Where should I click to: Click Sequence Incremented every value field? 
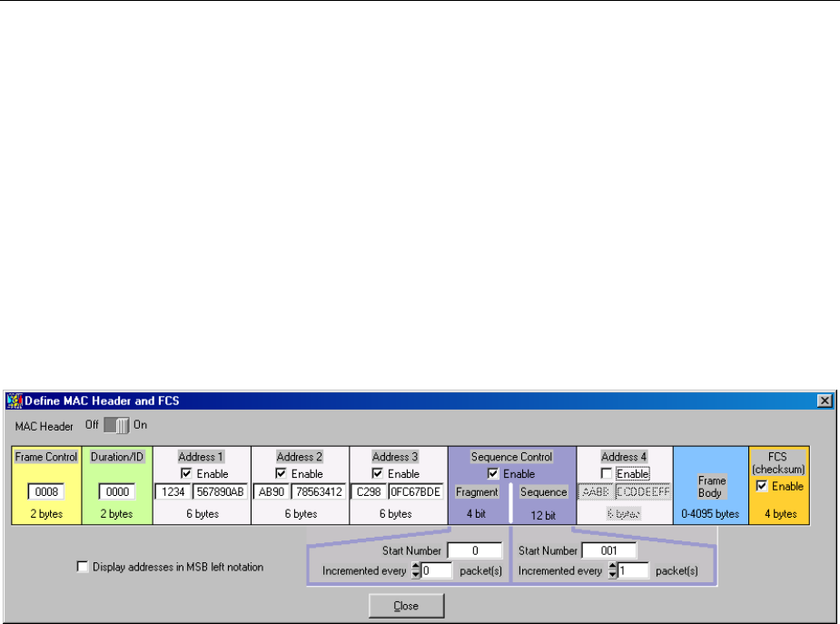(633, 571)
